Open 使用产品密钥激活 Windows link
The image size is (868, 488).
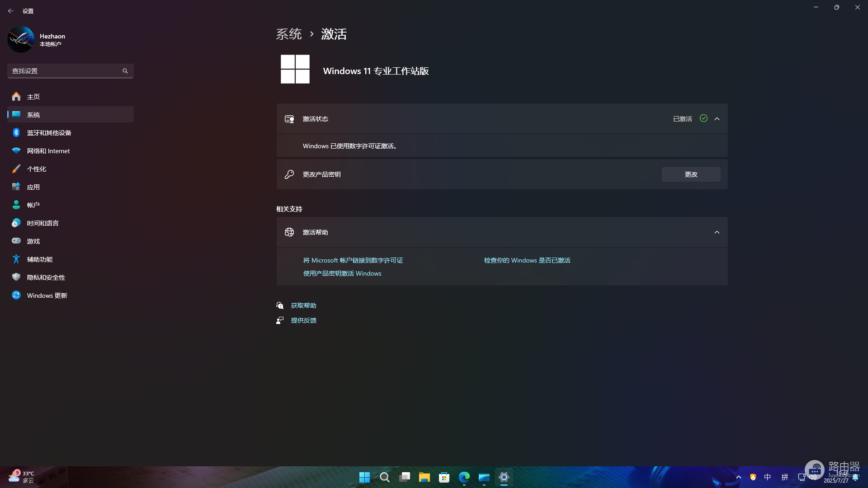click(342, 273)
